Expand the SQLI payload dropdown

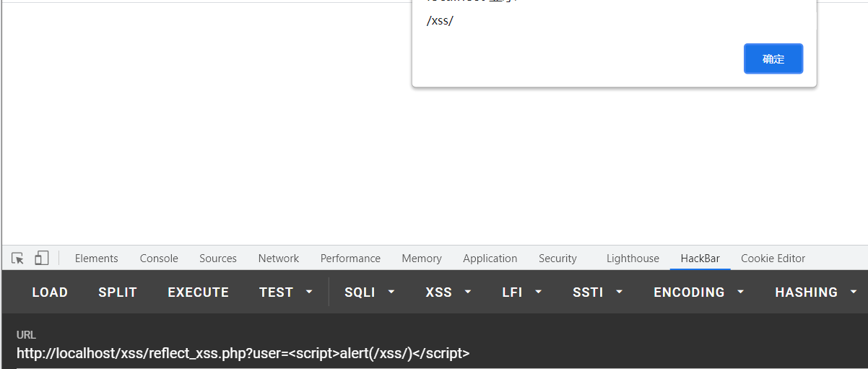(370, 292)
